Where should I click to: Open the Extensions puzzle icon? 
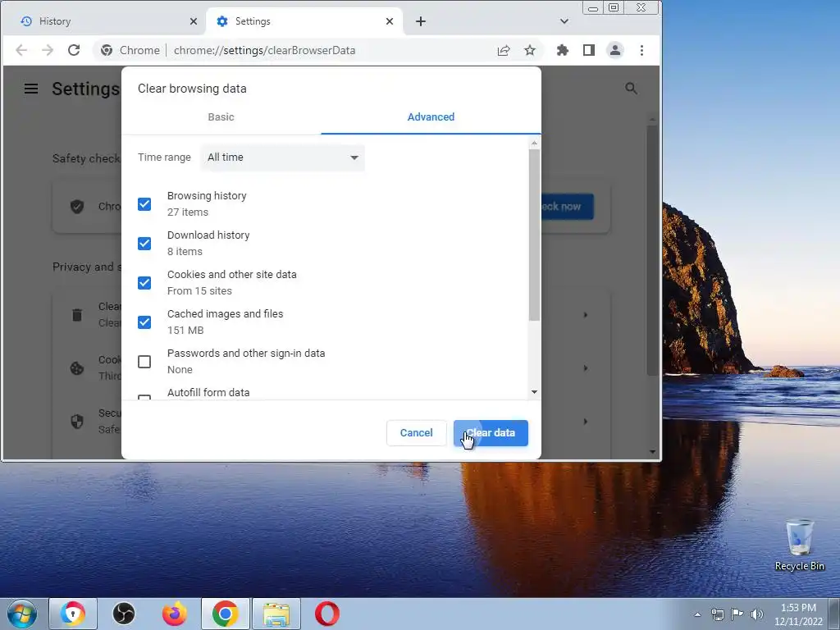(563, 50)
